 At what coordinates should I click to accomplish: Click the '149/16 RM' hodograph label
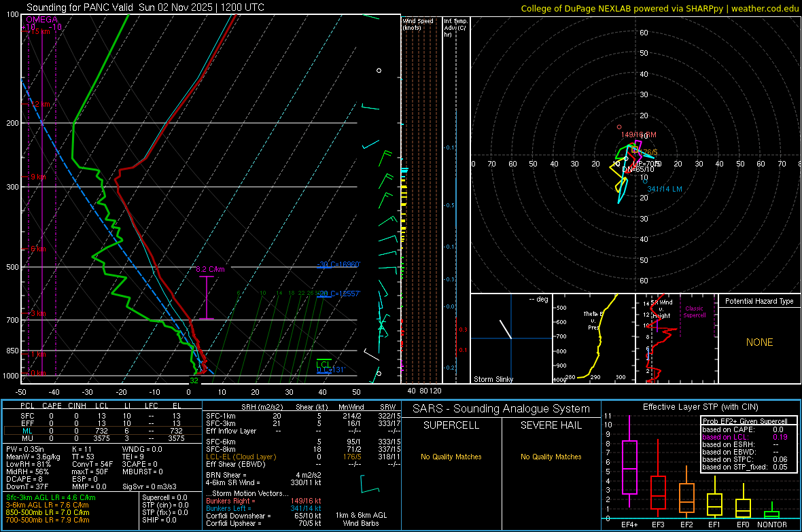[638, 135]
